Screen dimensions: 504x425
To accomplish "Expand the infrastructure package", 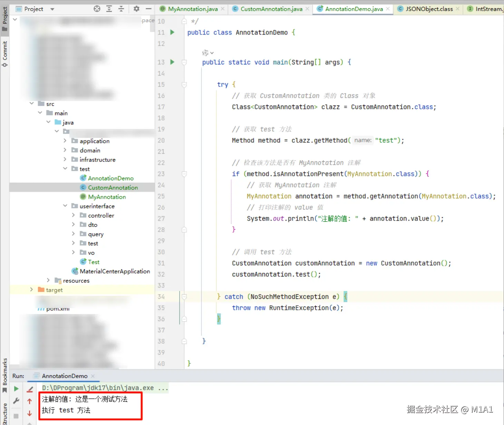I will click(x=65, y=159).
